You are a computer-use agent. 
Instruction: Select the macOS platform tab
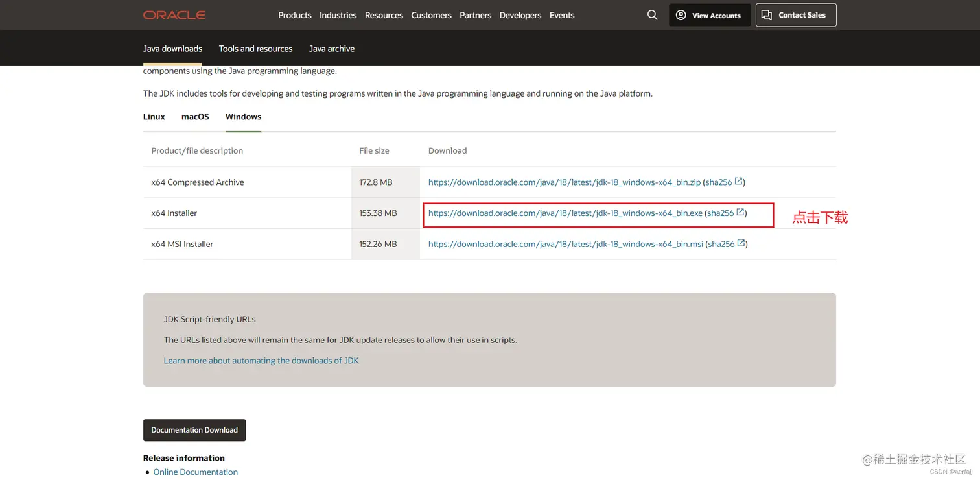(195, 117)
